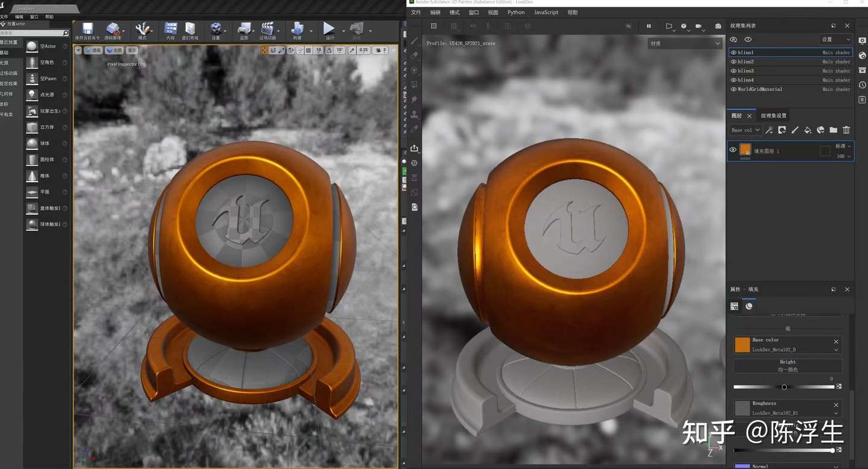The height and width of the screenshot is (469, 868).
Task: Hide WorldGridMaterial texture set
Action: [734, 89]
